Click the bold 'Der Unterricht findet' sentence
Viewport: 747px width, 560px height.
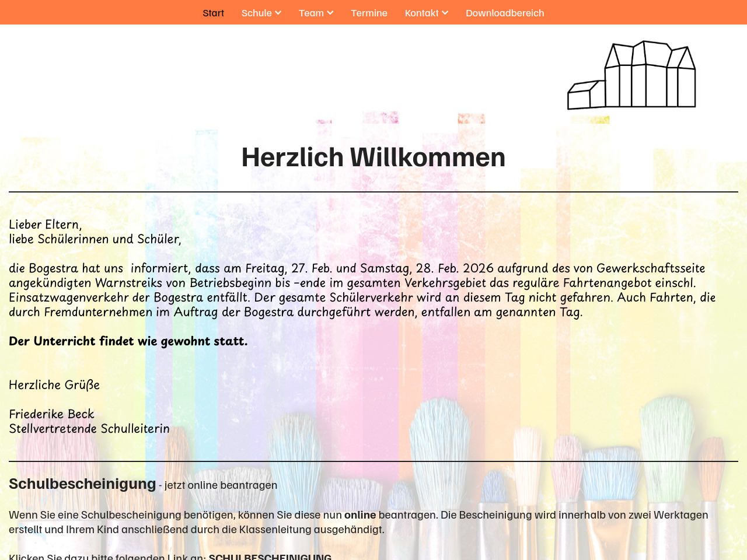(128, 341)
